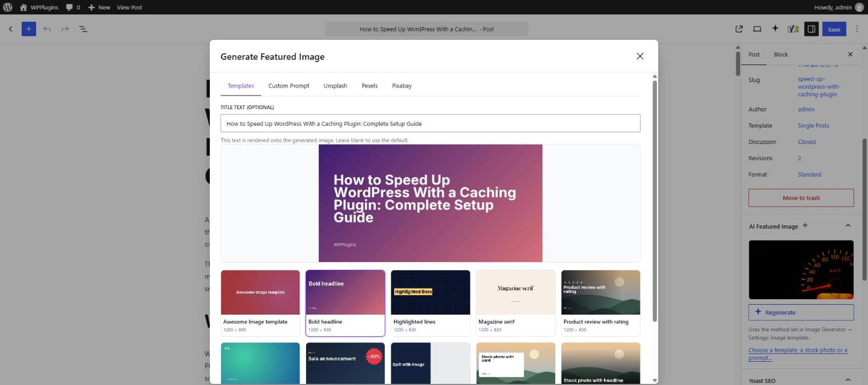Click the AI sparkle icon in toolbar
This screenshot has width=868, height=385.
point(775,29)
